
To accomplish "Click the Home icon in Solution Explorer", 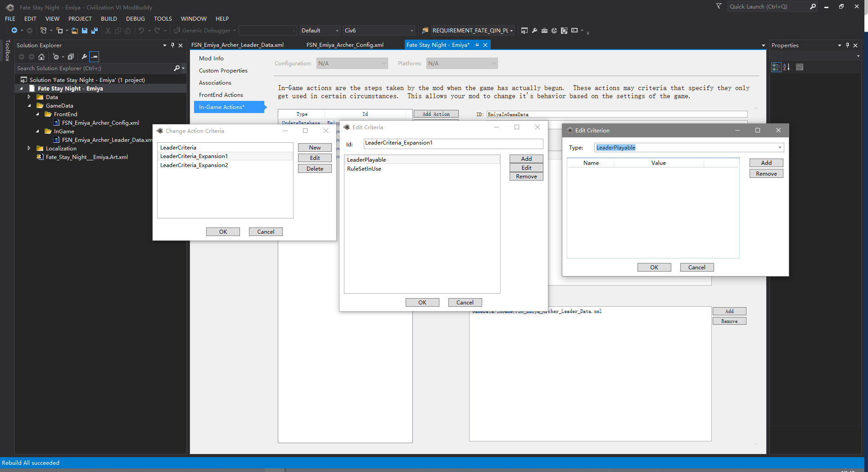I will (41, 57).
